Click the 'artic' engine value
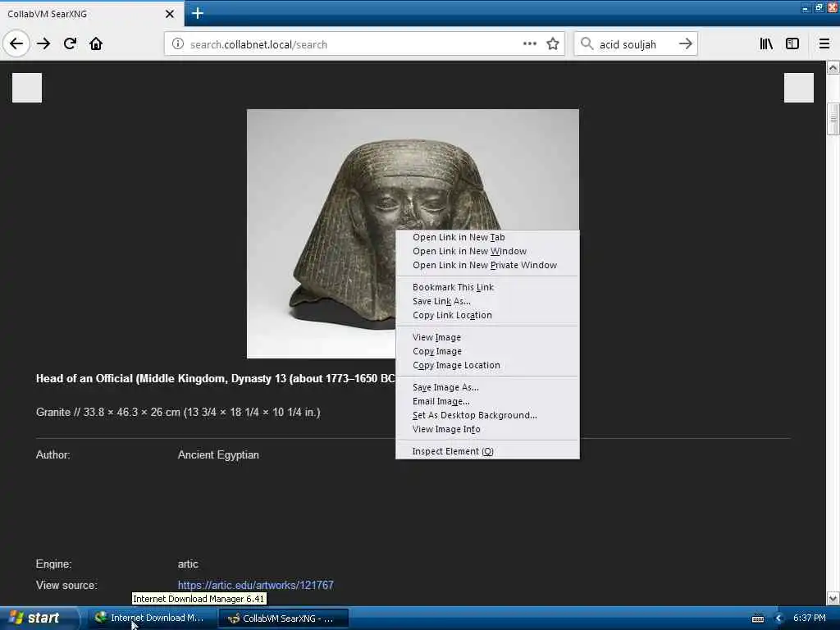Viewport: 840px width, 630px height. (x=188, y=564)
